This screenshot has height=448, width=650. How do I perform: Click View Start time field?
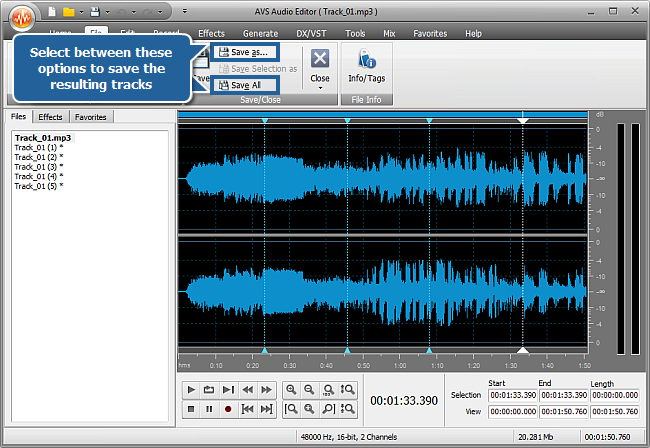513,412
